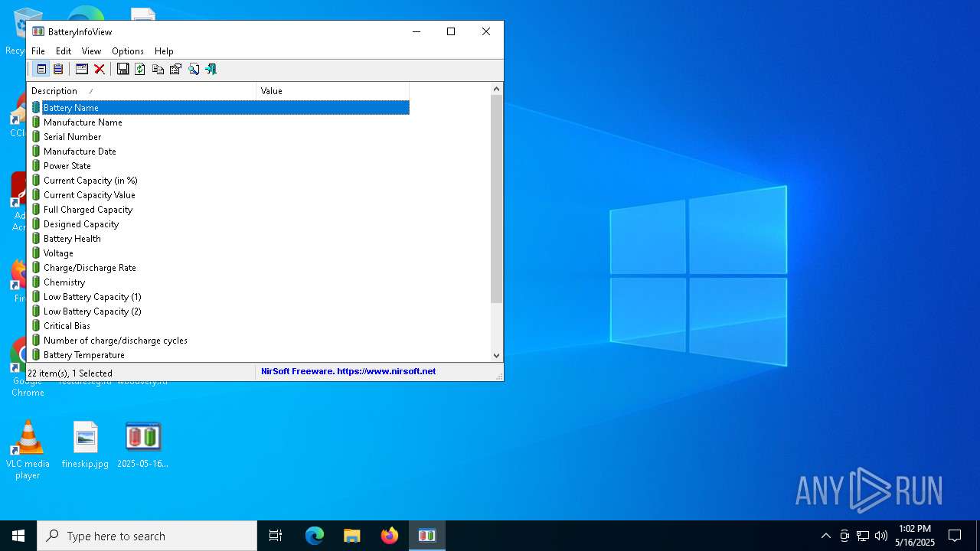Click the window-shaped toolbar icon before red X
This screenshot has height=551, width=980.
pos(82,69)
